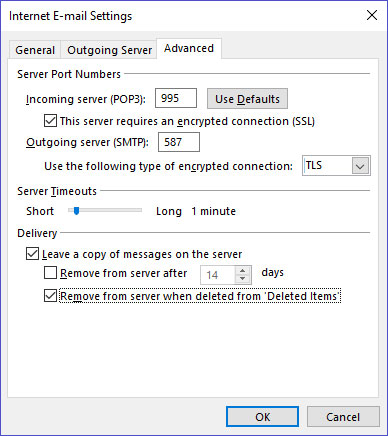Image resolution: width=388 pixels, height=436 pixels.
Task: Uncheck Remove from server when deleted checkbox
Action: (50, 296)
